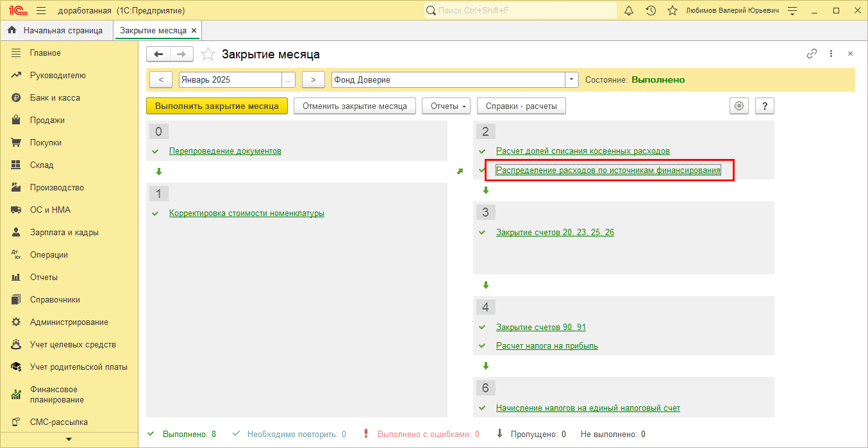The image size is (868, 448).
Task: Expand the Отчеты dropdown button
Action: click(x=446, y=106)
